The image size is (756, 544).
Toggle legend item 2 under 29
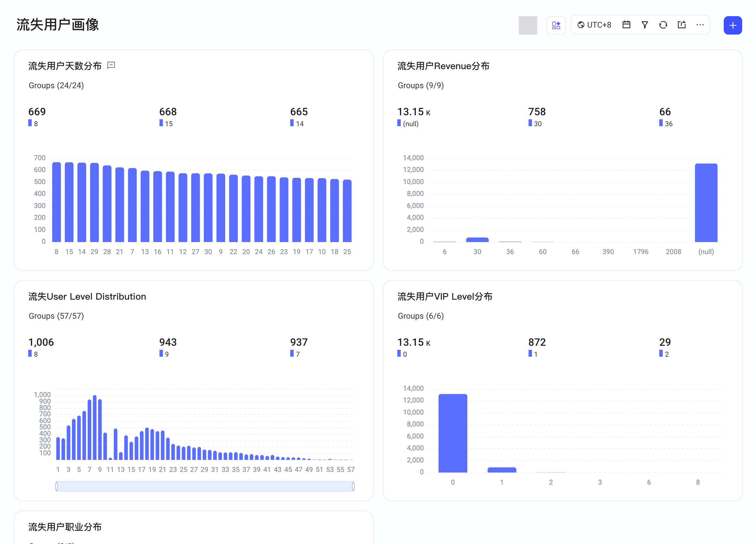click(664, 354)
